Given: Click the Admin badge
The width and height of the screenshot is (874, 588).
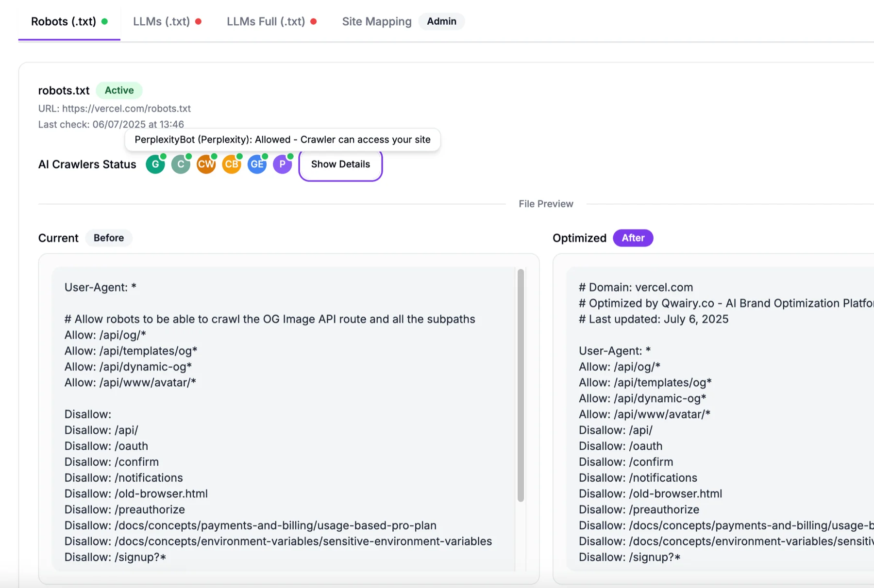Looking at the screenshot, I should click(x=441, y=21).
